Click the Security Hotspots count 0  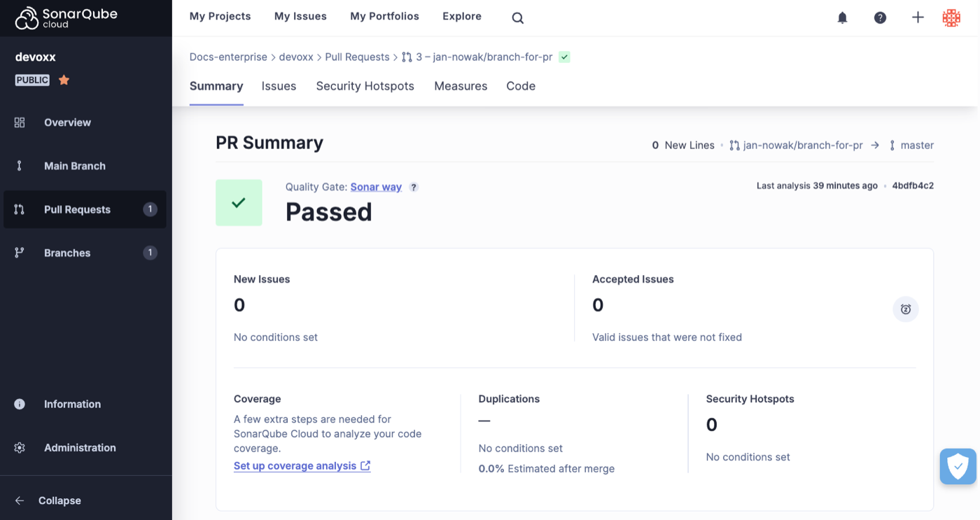712,425
